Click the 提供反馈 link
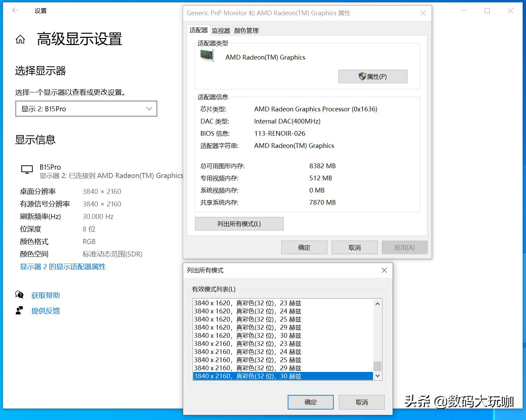The image size is (526, 420). pyautogui.click(x=46, y=311)
